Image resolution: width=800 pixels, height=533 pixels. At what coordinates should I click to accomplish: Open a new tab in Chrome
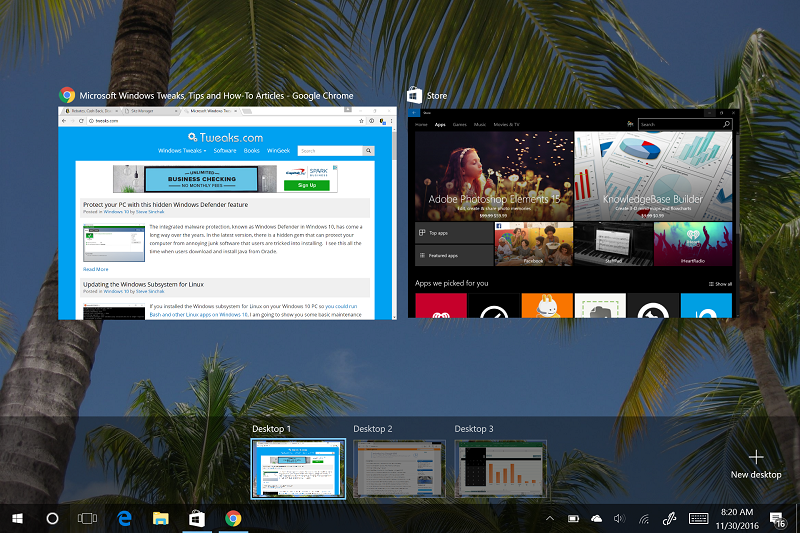pos(247,111)
